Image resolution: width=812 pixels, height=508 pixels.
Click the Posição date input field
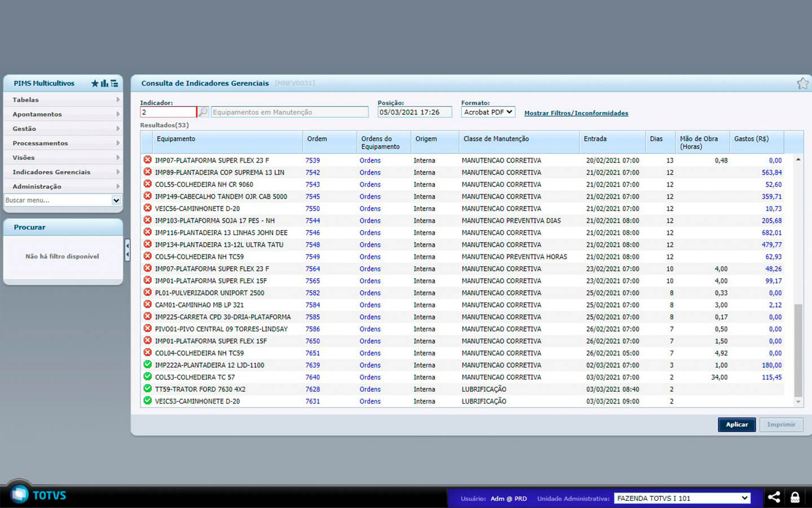(x=414, y=112)
